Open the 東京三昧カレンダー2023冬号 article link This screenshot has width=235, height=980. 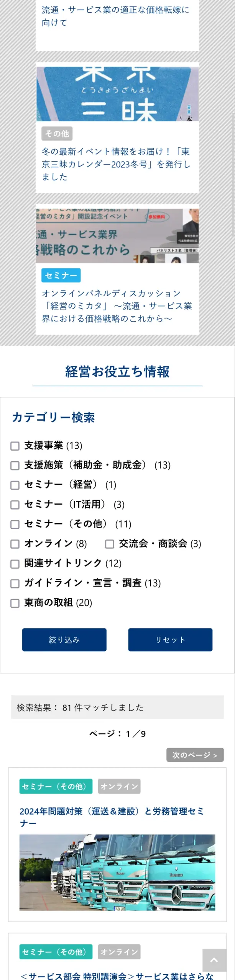116,164
